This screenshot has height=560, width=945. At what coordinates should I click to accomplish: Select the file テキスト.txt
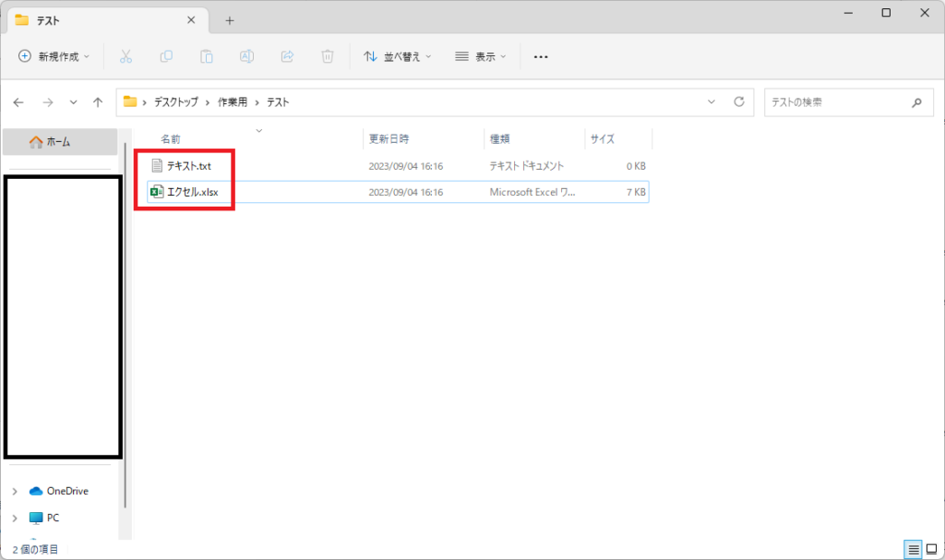pos(188,166)
